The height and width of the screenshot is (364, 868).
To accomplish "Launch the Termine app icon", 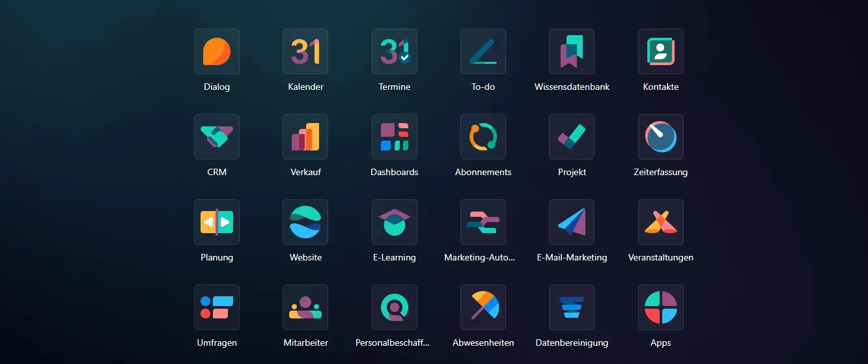I will (395, 51).
